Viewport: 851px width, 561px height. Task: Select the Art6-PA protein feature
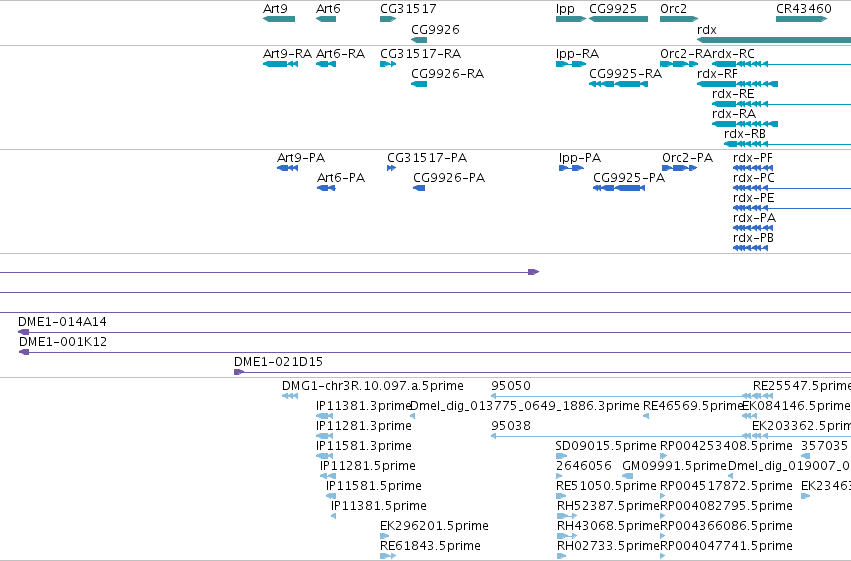(x=326, y=188)
